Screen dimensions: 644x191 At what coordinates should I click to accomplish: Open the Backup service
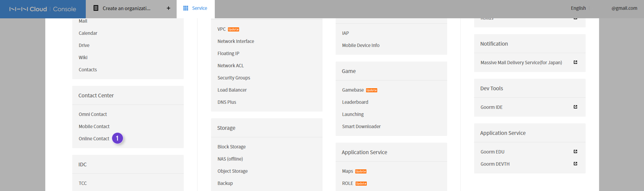tap(225, 184)
